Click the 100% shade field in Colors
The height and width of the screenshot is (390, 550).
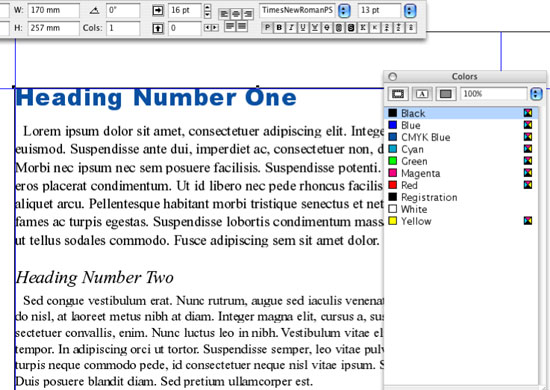(494, 94)
